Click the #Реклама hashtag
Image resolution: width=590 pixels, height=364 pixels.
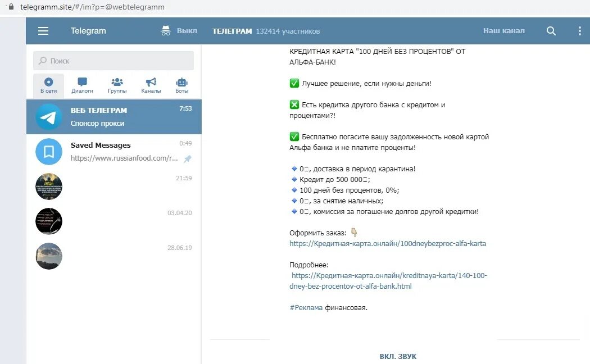(306, 308)
